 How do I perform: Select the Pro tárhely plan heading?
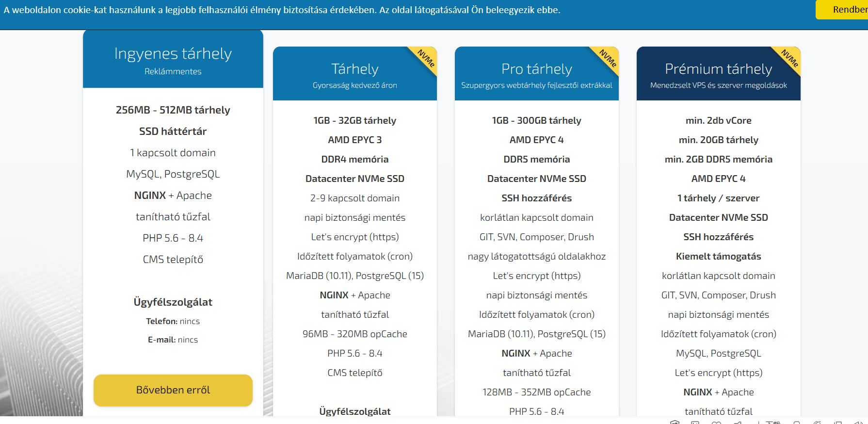pos(536,69)
